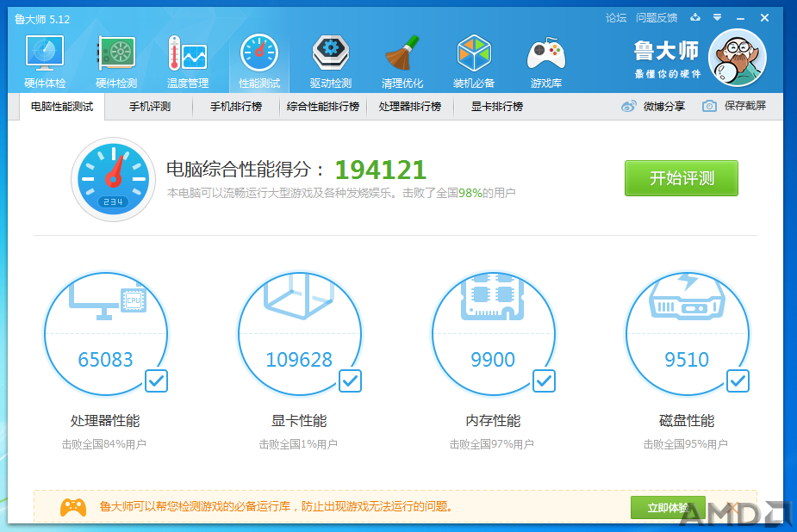
Task: Click the memory chip icon above 9900
Action: coord(493,298)
